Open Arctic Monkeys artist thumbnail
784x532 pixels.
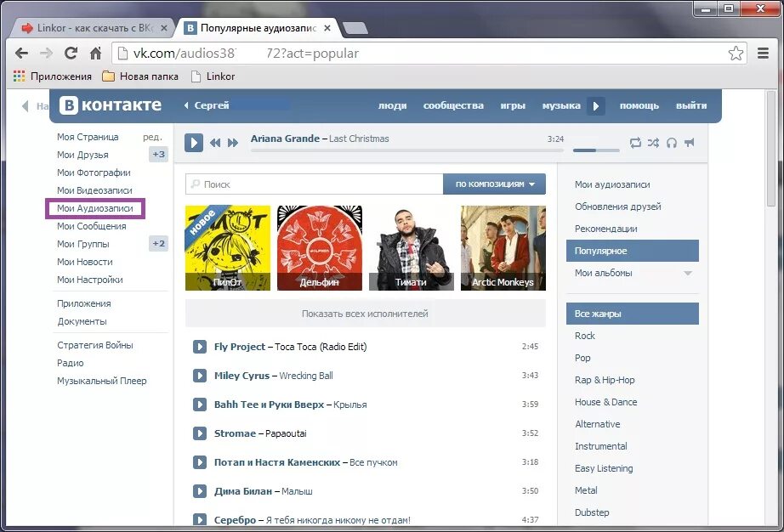pyautogui.click(x=503, y=248)
